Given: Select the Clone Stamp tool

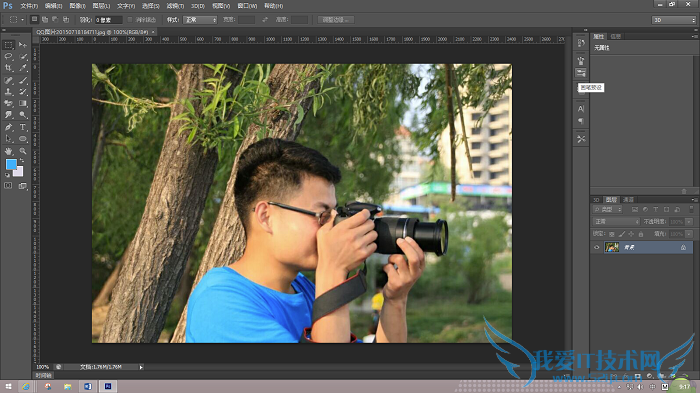Looking at the screenshot, I should click(x=8, y=92).
